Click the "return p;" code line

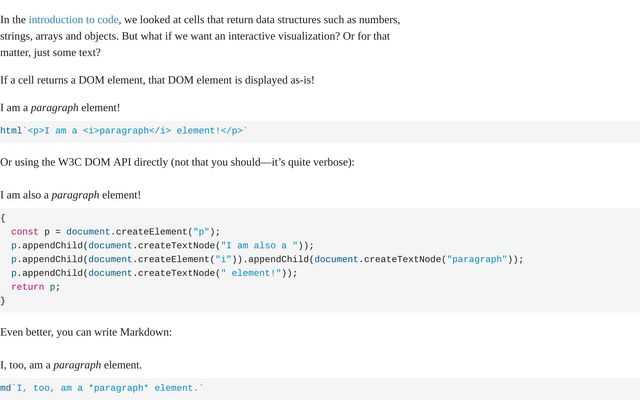pos(36,287)
